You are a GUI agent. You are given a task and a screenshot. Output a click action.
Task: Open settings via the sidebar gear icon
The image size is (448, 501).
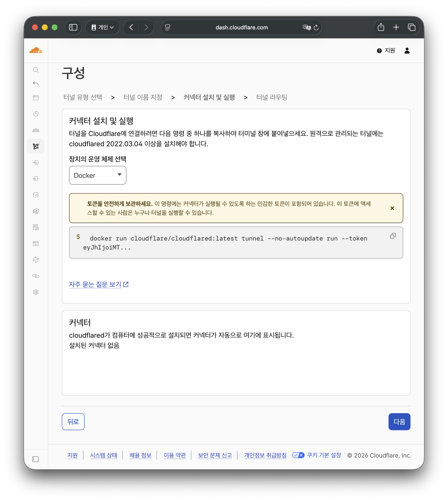(x=36, y=292)
